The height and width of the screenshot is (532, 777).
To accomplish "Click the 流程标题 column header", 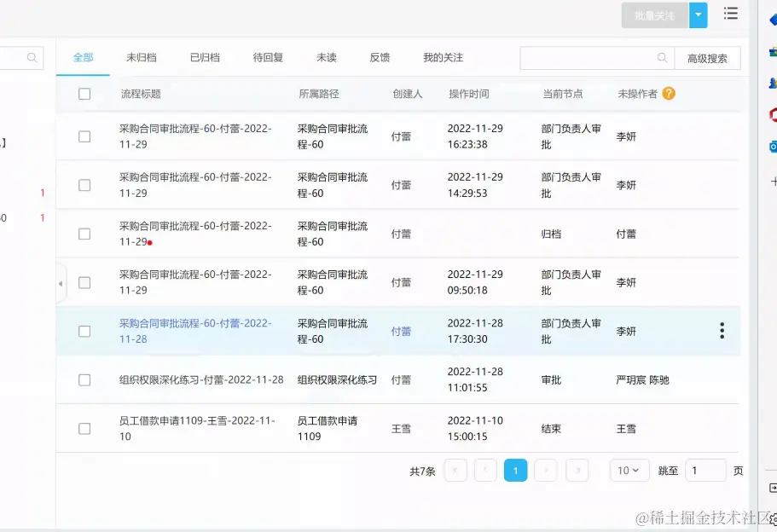I will point(141,94).
